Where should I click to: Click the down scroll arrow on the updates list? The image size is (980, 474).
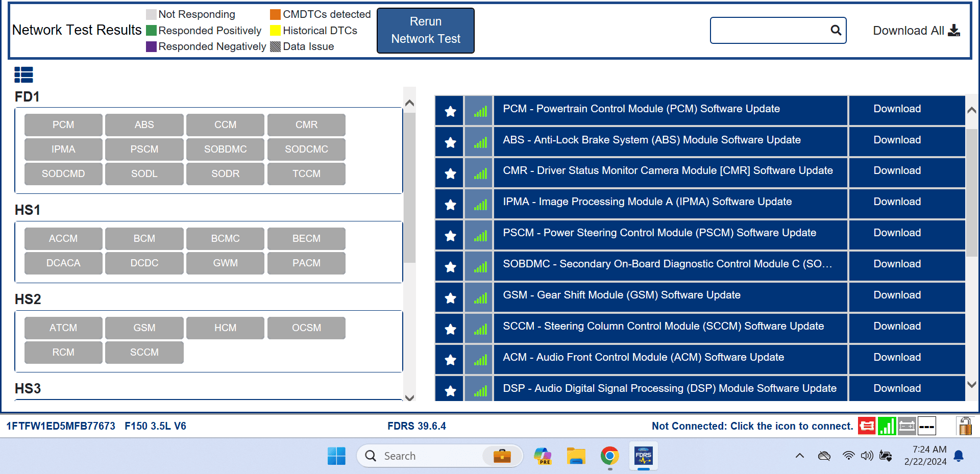[972, 386]
